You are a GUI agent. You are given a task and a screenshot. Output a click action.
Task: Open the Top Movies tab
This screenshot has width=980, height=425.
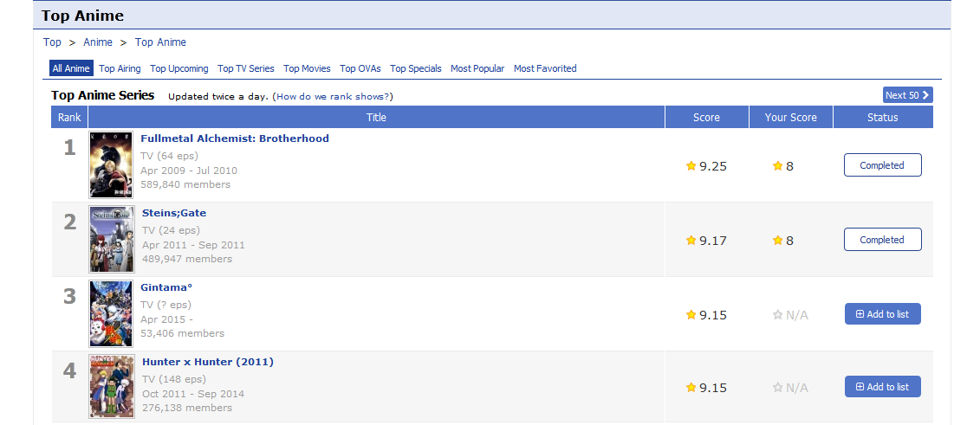coord(307,68)
